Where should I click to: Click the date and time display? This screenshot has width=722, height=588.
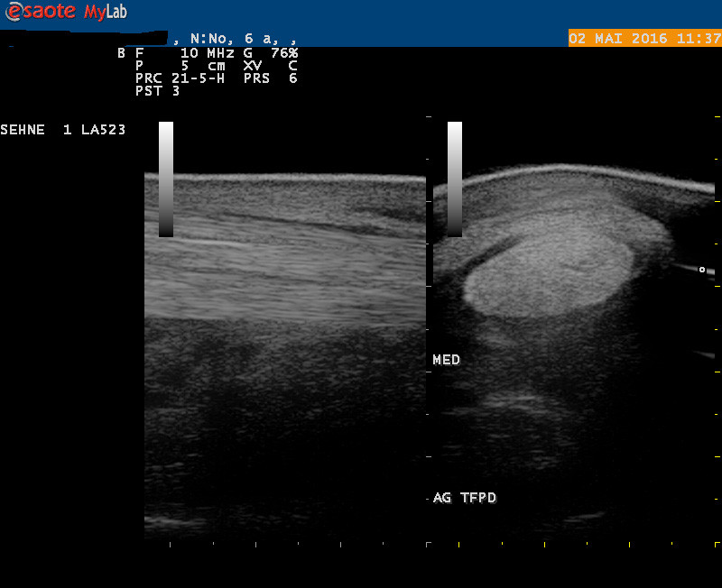pyautogui.click(x=644, y=38)
